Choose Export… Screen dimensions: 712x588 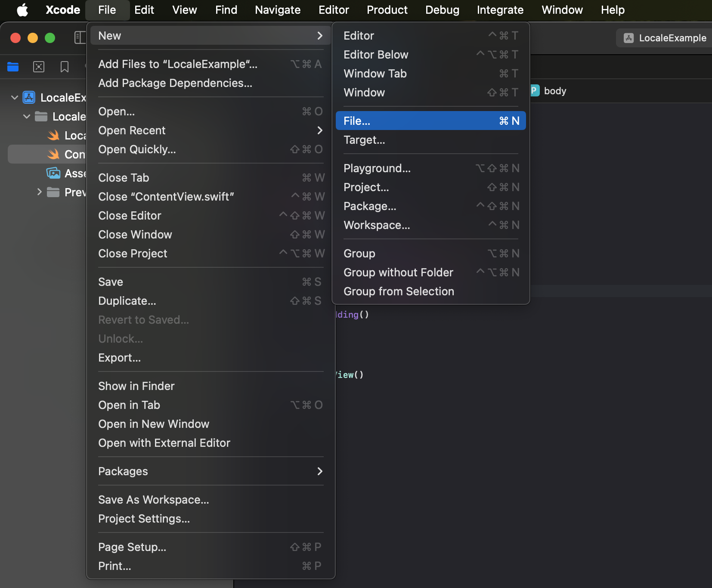coord(211,358)
